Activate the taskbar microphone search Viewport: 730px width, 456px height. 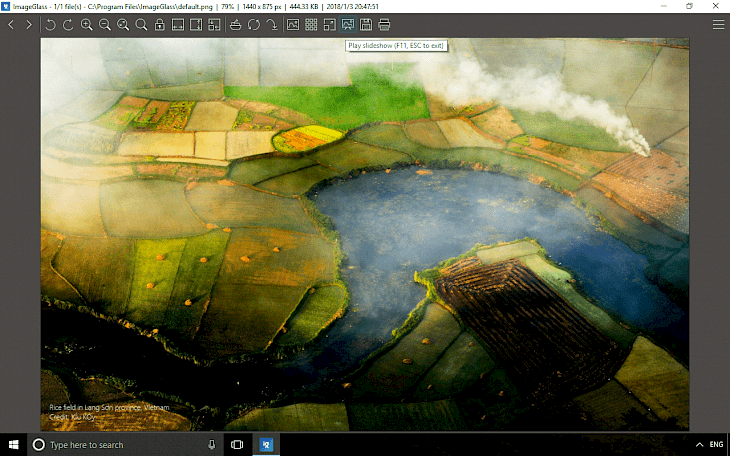pos(212,445)
